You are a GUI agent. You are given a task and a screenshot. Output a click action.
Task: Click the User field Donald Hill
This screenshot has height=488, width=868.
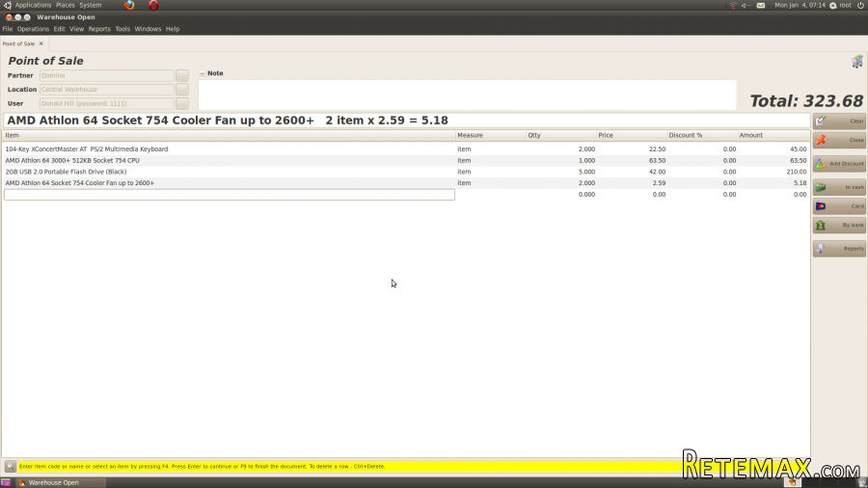tap(107, 103)
